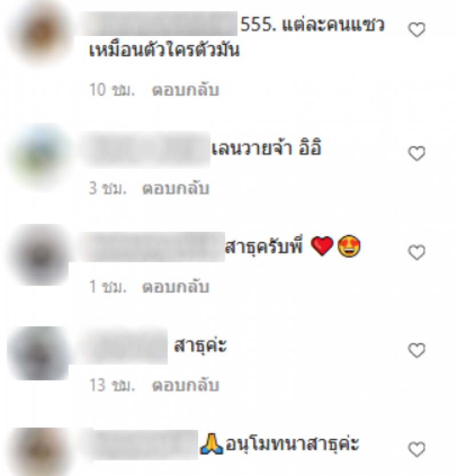Reply to the comment posted 13 ชม. ago
457x476 pixels.
[x=185, y=385]
